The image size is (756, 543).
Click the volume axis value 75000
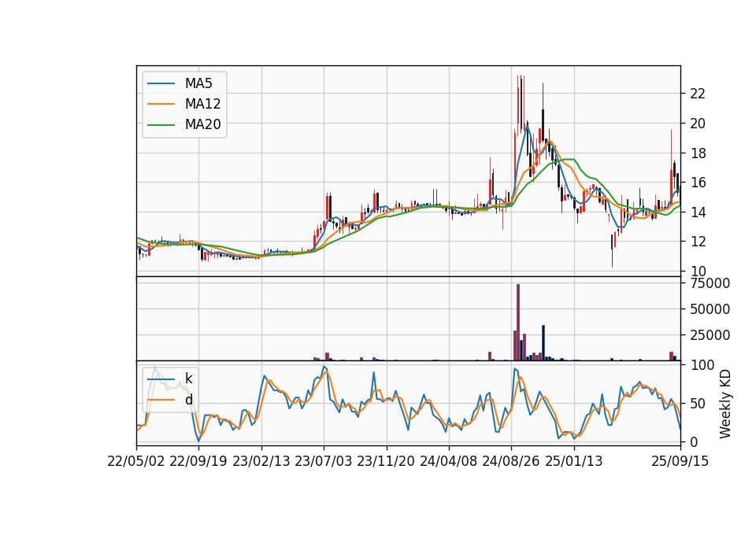(x=710, y=283)
